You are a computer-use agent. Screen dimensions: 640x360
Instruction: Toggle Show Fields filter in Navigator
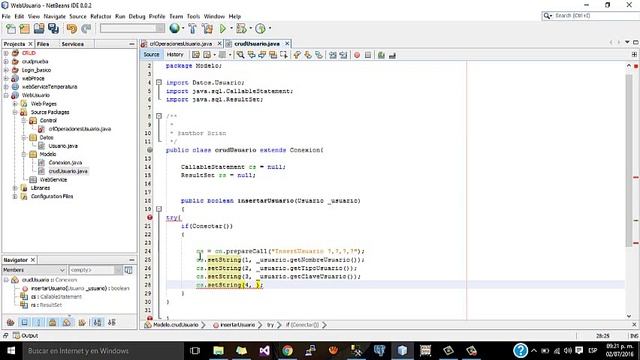(x=24, y=322)
